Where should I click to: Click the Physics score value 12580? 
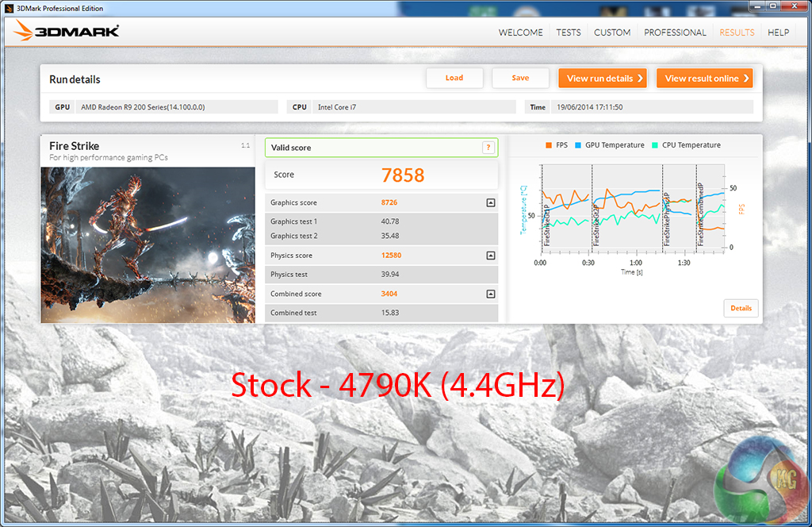(391, 256)
